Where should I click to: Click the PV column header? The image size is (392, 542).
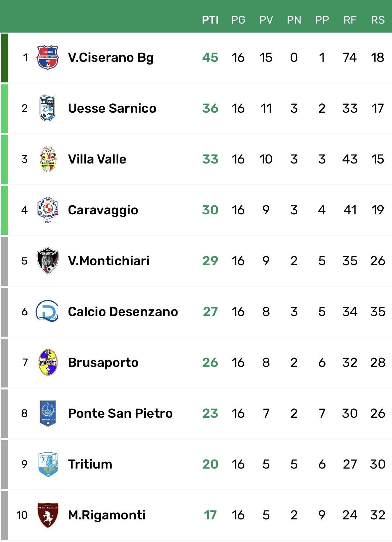point(266,20)
